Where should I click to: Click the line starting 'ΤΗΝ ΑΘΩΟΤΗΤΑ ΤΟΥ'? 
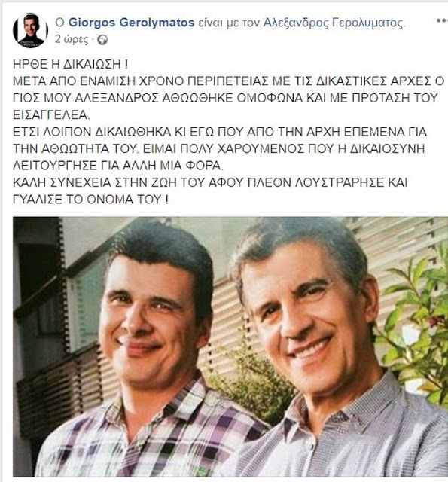[219, 149]
